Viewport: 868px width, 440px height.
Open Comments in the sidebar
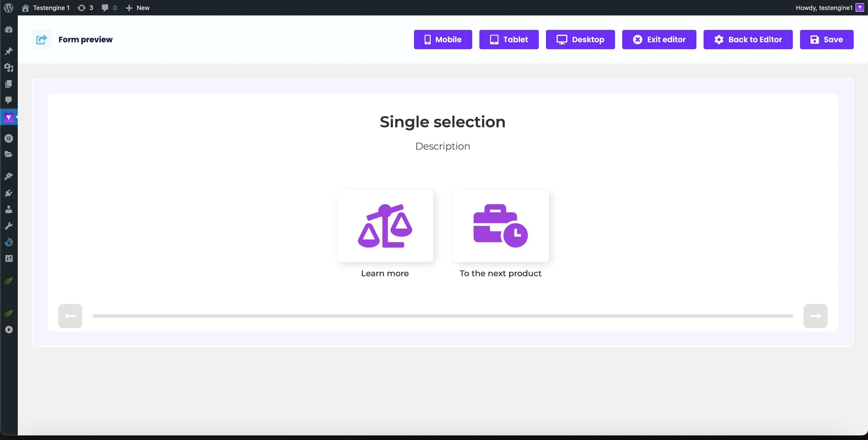pyautogui.click(x=9, y=100)
